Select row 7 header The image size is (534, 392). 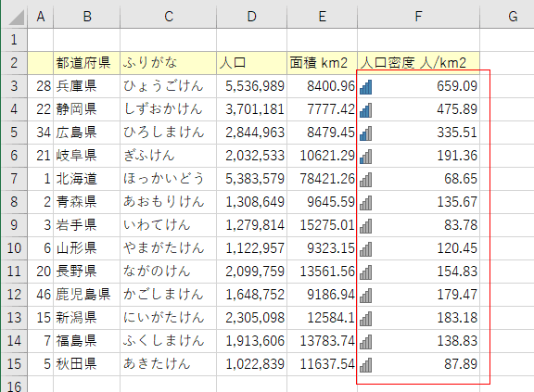click(x=14, y=179)
